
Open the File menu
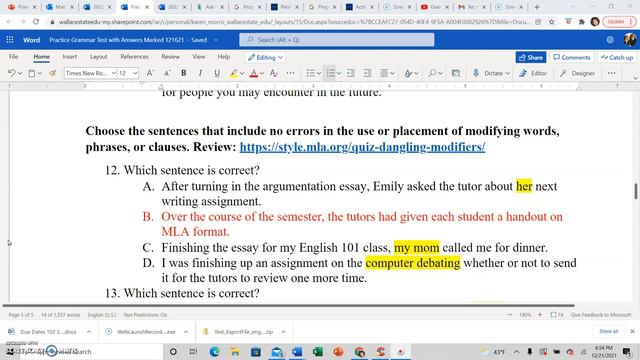pyautogui.click(x=13, y=57)
